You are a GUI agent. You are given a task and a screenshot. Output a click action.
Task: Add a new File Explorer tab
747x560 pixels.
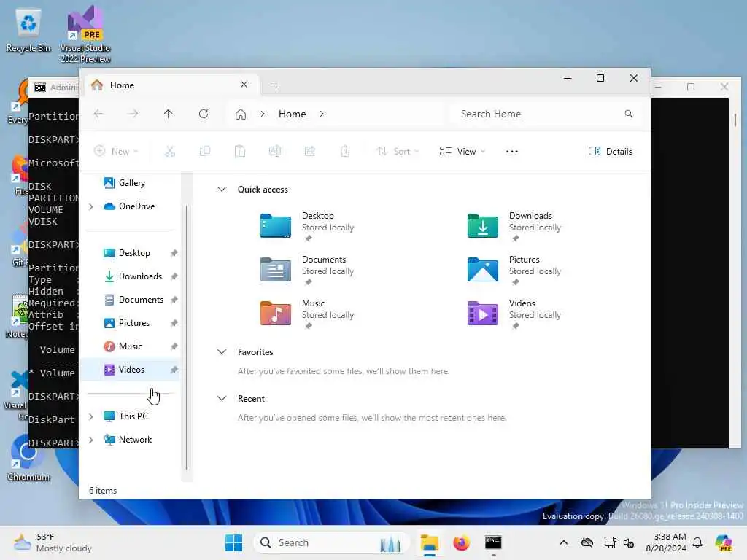276,85
